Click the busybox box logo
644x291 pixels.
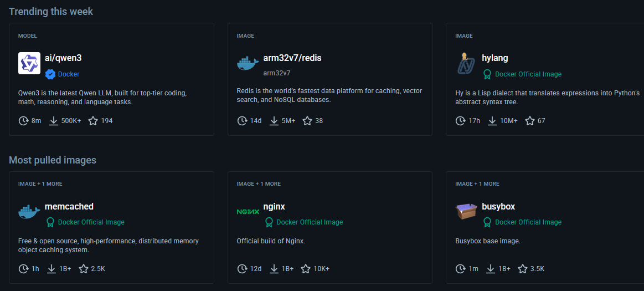tap(466, 211)
